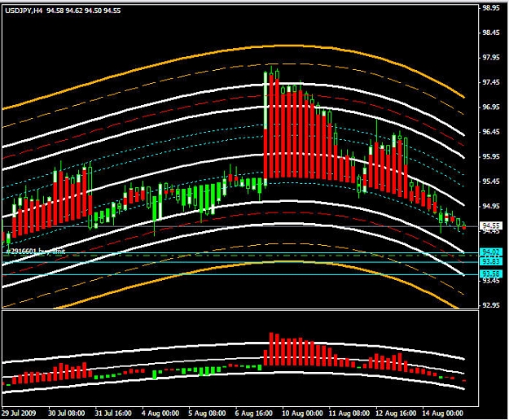Click the 95.95 price axis label
This screenshot has width=509, height=420.
[491, 156]
